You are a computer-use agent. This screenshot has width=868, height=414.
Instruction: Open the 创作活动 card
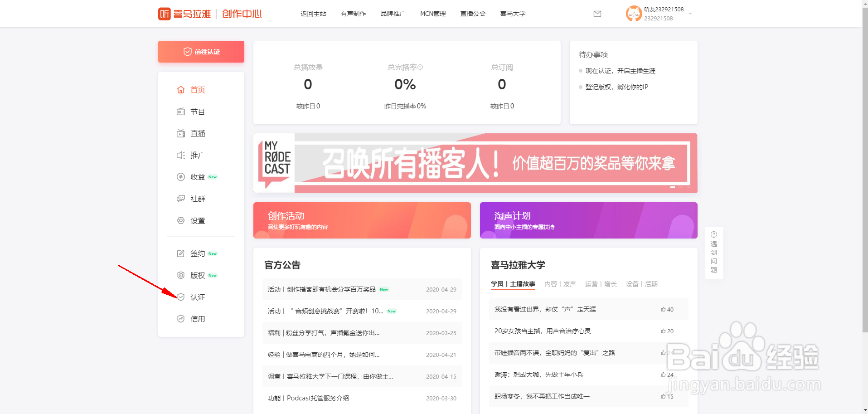pyautogui.click(x=362, y=220)
